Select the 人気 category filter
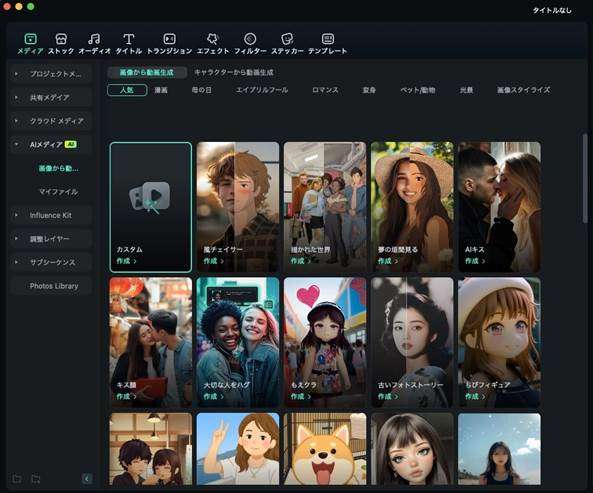The image size is (593, 493). click(127, 90)
